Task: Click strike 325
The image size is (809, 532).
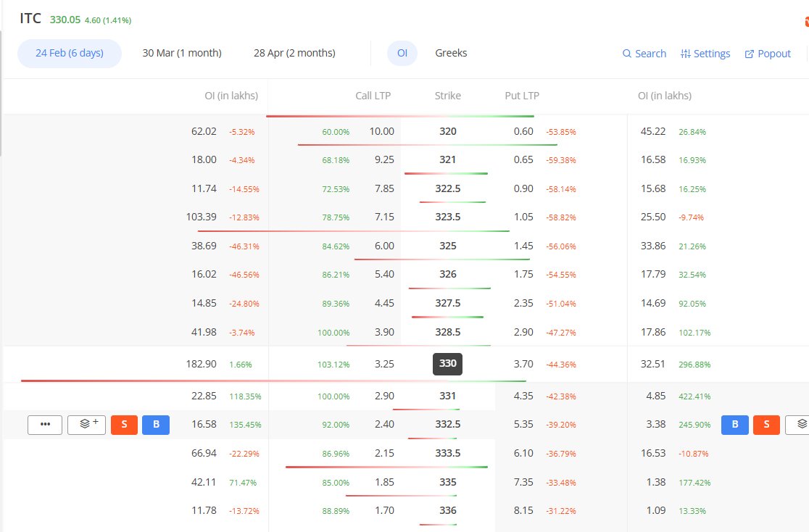Action: (448, 246)
